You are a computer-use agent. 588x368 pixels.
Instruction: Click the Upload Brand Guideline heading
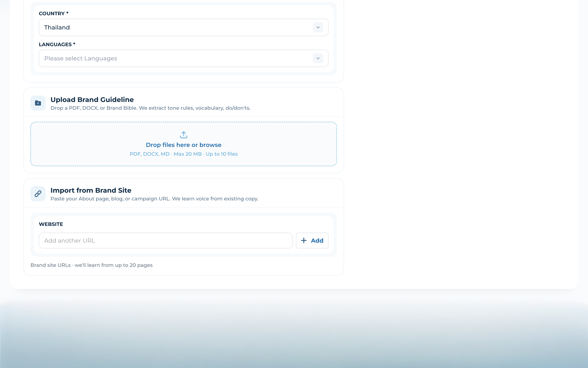pos(92,99)
